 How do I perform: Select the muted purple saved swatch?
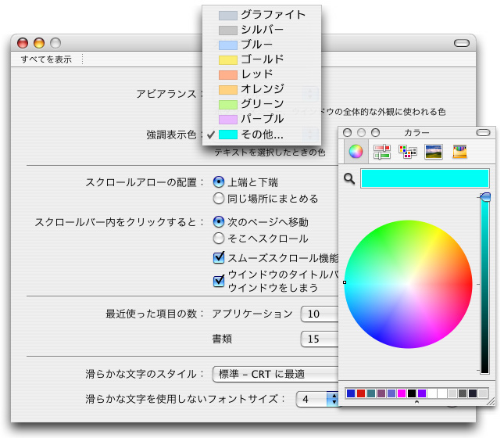(x=381, y=393)
